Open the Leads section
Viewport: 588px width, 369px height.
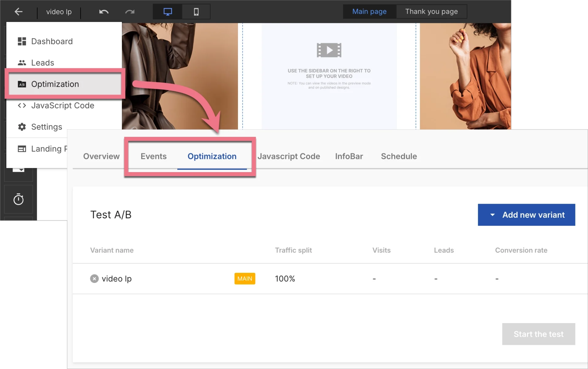(42, 62)
